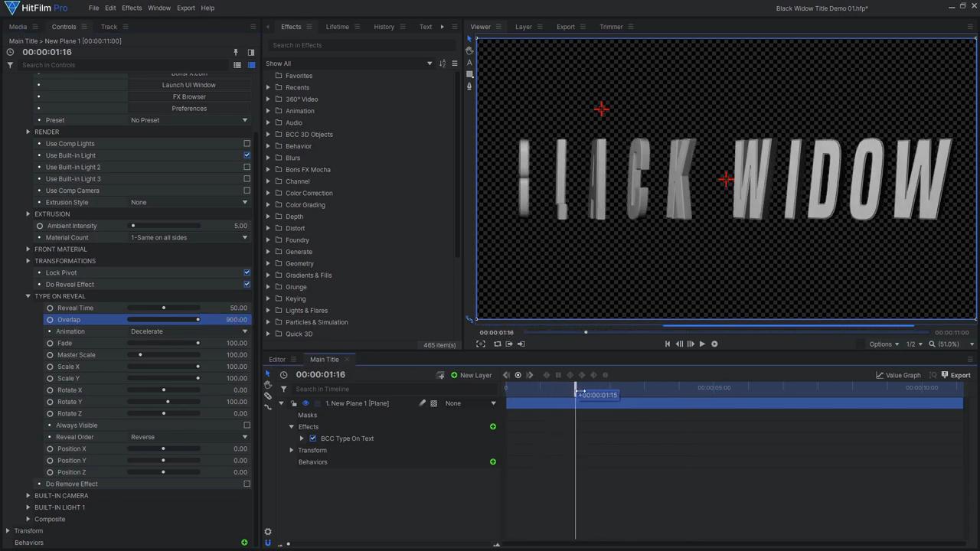The image size is (980, 551).
Task: Expand the BUILT-IN CAMERA section
Action: coord(28,496)
